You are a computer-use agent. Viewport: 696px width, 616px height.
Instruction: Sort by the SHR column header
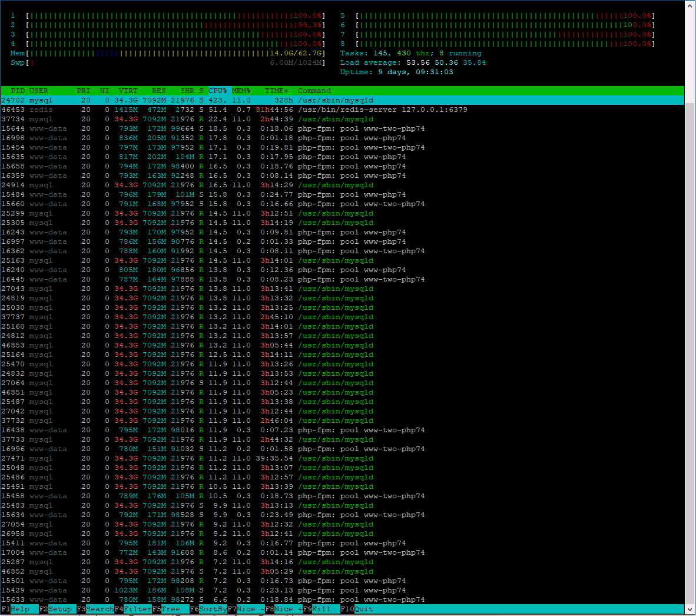(x=187, y=91)
